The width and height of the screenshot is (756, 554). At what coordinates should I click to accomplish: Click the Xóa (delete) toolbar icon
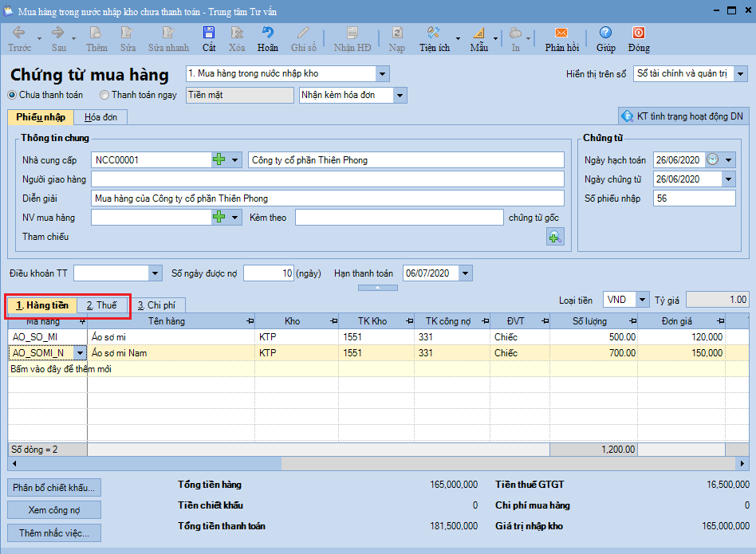point(237,33)
